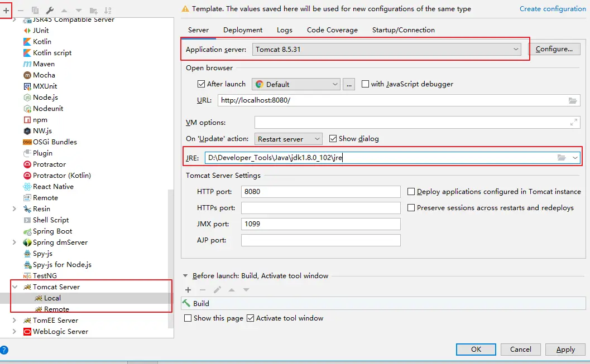Click the browse folder icon in URL field

click(573, 100)
